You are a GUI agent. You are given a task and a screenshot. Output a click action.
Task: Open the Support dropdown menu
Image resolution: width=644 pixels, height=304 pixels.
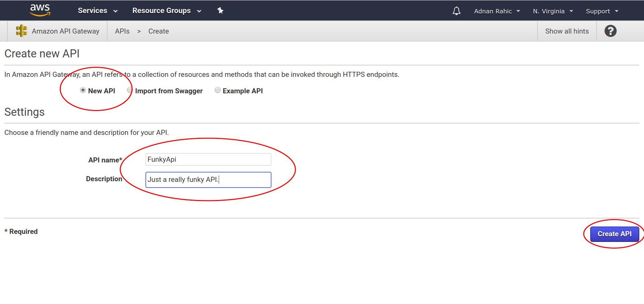point(602,11)
